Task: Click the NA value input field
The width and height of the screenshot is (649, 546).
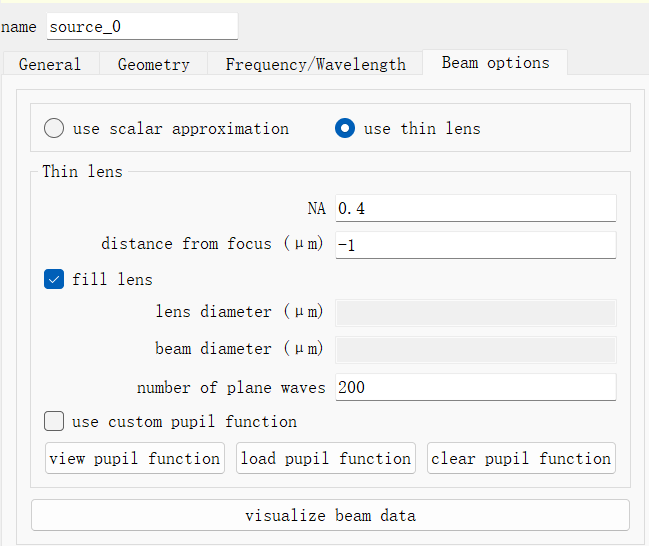Action: click(x=475, y=208)
